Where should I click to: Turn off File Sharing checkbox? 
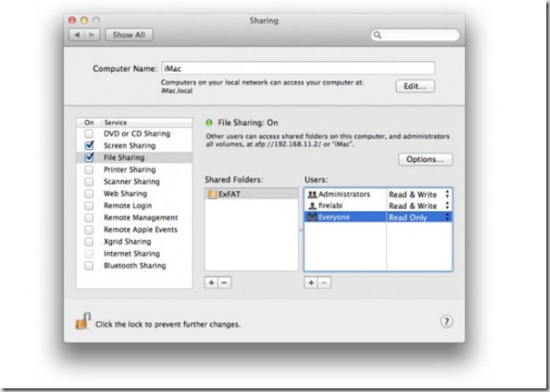pos(89,157)
